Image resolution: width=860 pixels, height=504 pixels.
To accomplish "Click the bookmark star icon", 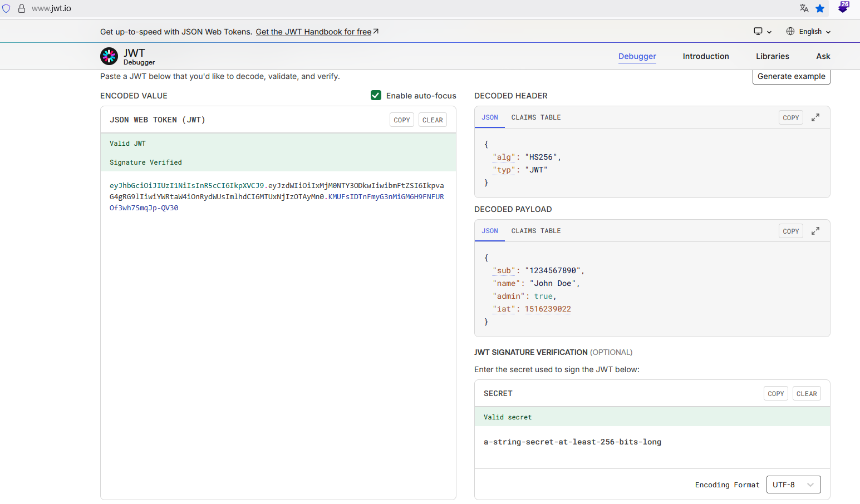I will point(820,8).
